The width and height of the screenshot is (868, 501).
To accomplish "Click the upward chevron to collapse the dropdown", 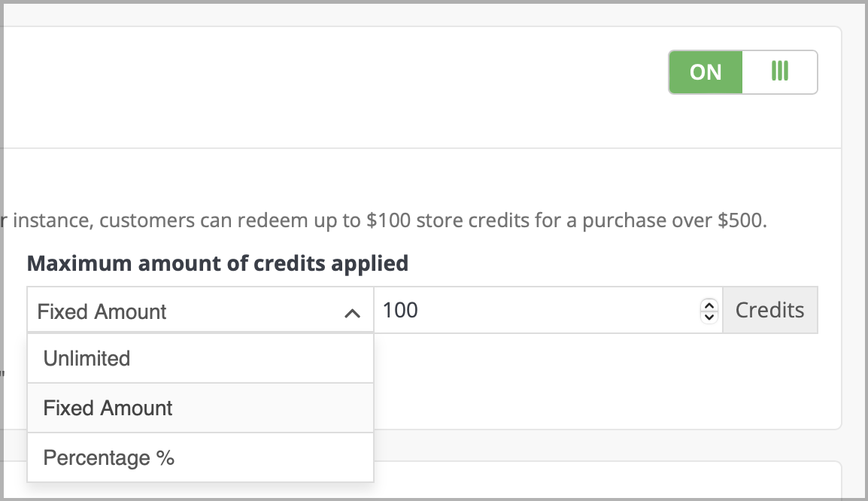I will (x=354, y=311).
